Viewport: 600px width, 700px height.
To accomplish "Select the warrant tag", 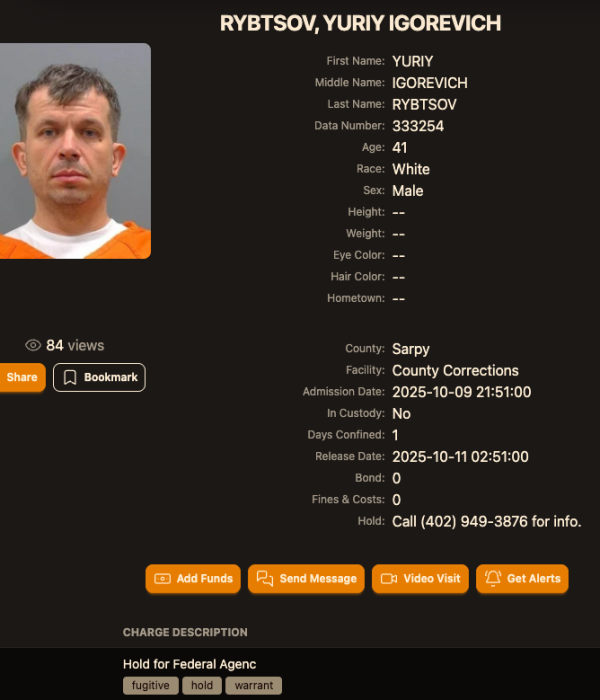I will [254, 685].
